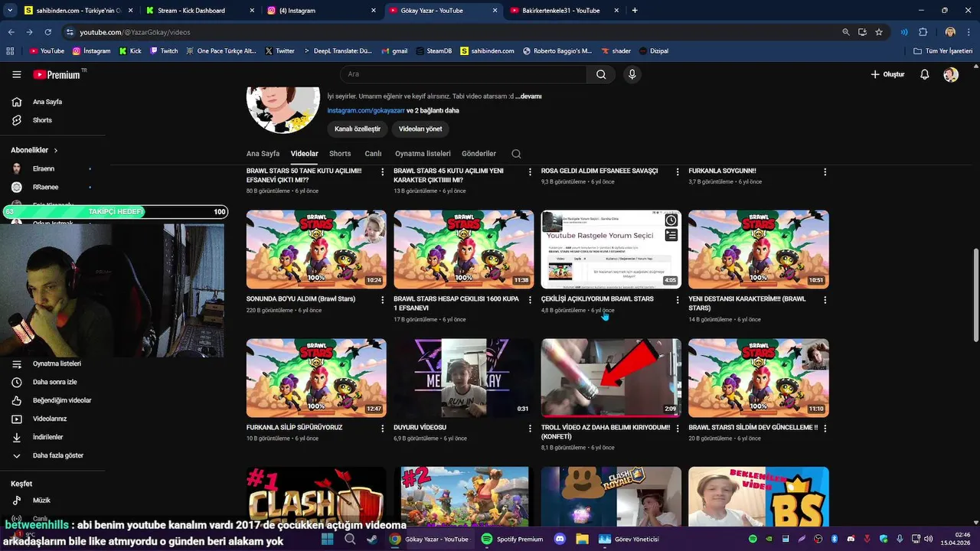Start voice search with the microphone icon
The height and width of the screenshot is (551, 980).
632,74
